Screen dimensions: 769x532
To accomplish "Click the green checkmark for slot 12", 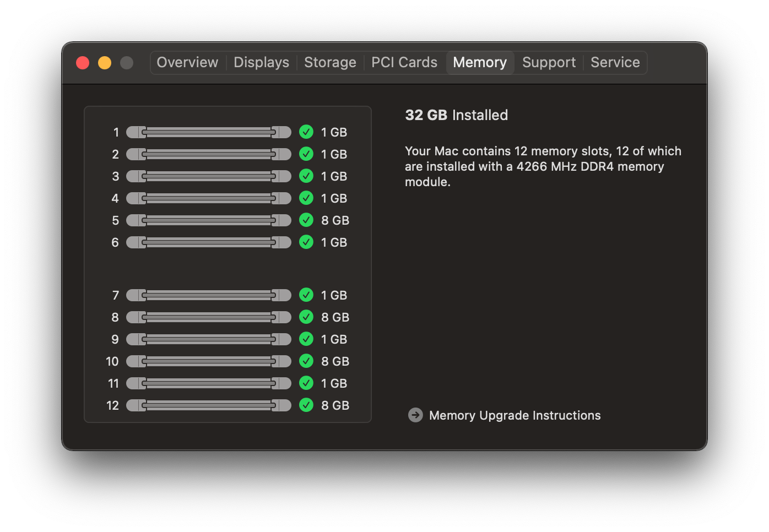I will pos(306,405).
